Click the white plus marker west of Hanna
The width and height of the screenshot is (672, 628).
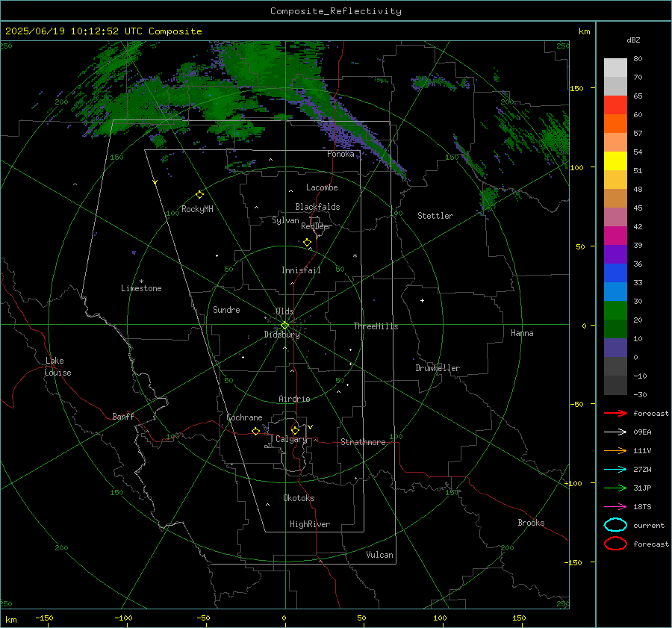point(422,300)
